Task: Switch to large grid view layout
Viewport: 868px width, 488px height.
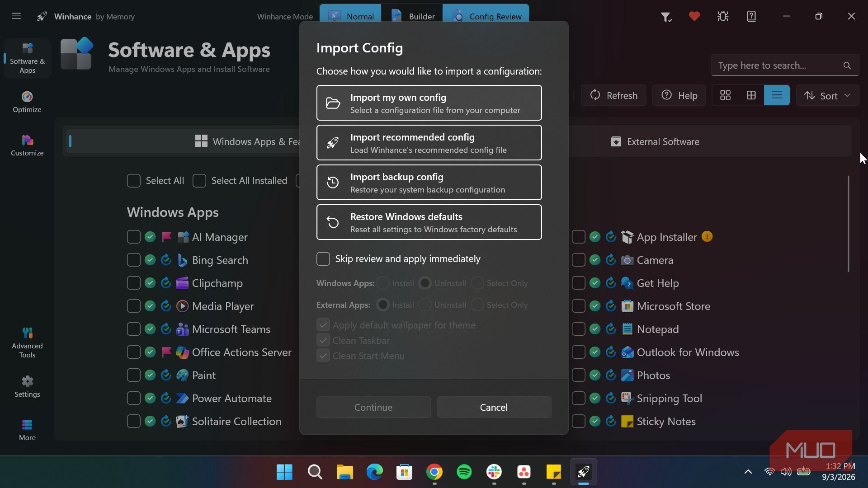Action: pos(725,95)
